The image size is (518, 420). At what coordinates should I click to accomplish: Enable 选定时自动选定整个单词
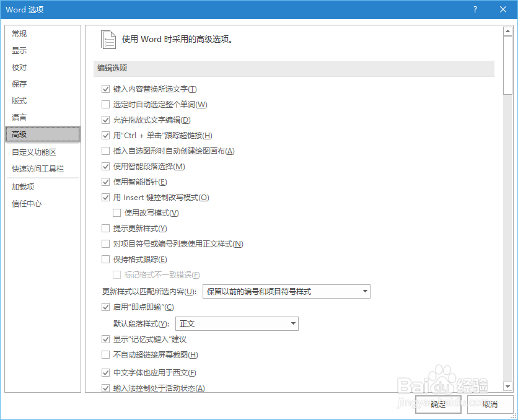click(x=106, y=104)
